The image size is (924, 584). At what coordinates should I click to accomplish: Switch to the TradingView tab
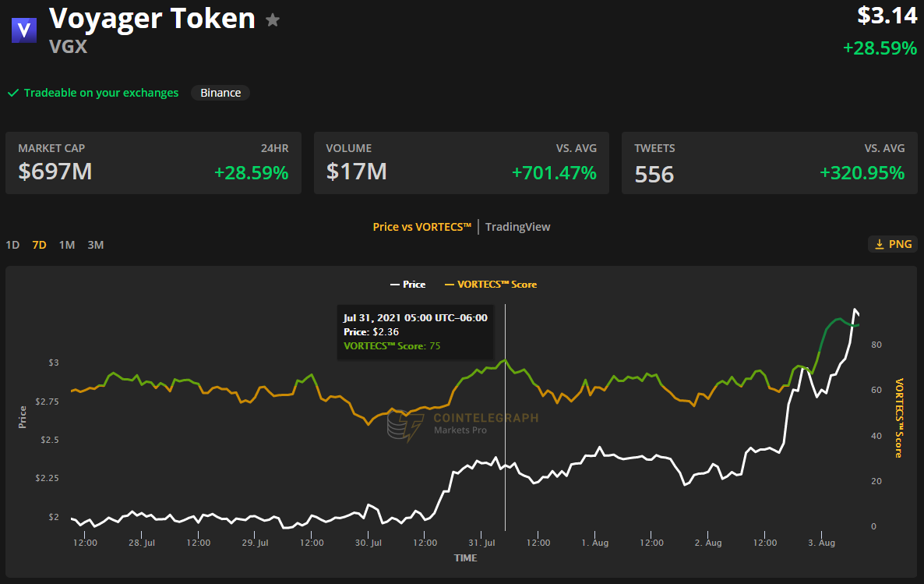coord(517,227)
